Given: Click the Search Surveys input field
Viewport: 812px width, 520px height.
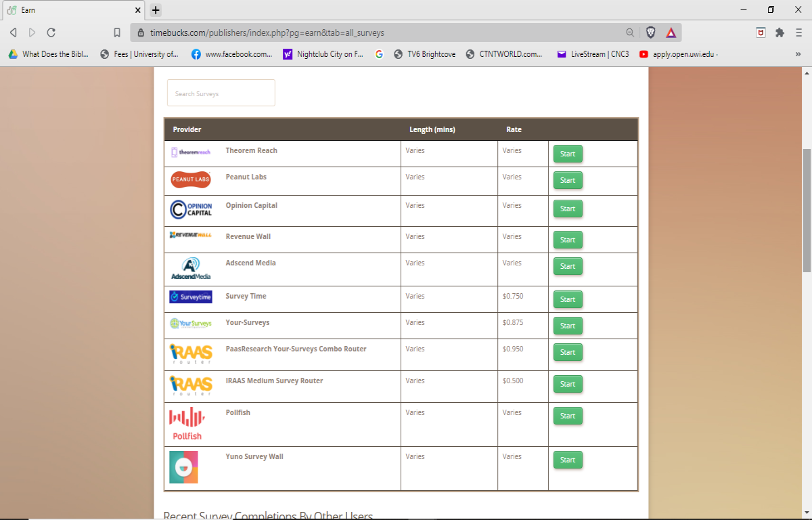Looking at the screenshot, I should pyautogui.click(x=221, y=93).
